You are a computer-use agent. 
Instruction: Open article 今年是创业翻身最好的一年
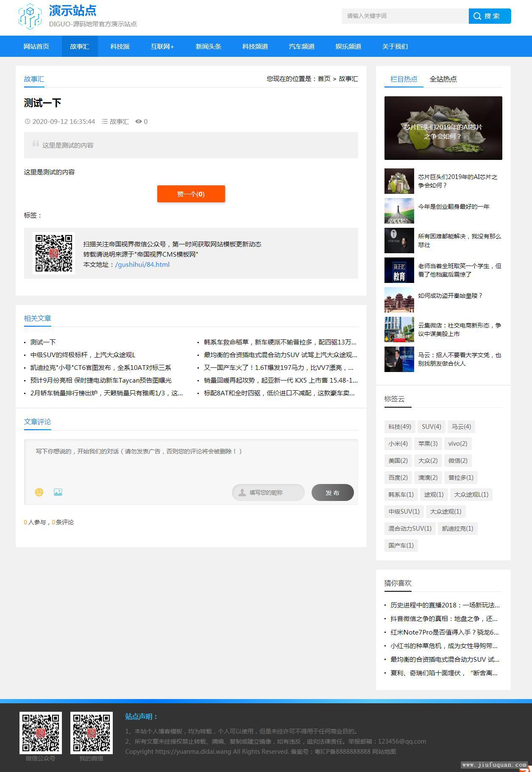click(x=454, y=207)
